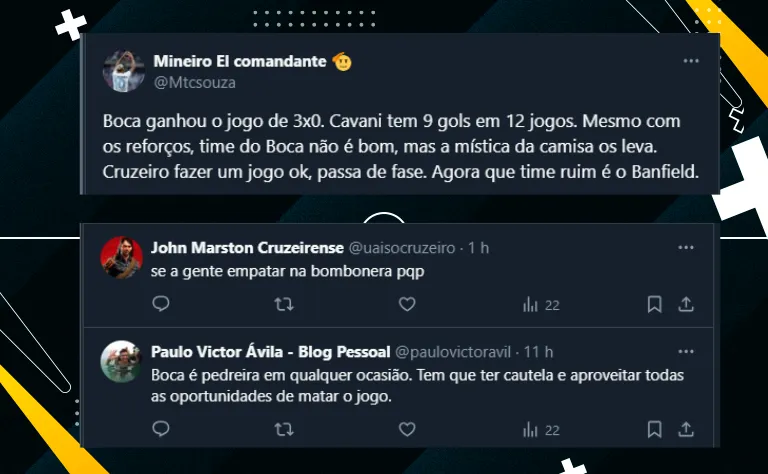
Task: Like Paulo Victor Ávila's tweet
Action: coord(406,429)
